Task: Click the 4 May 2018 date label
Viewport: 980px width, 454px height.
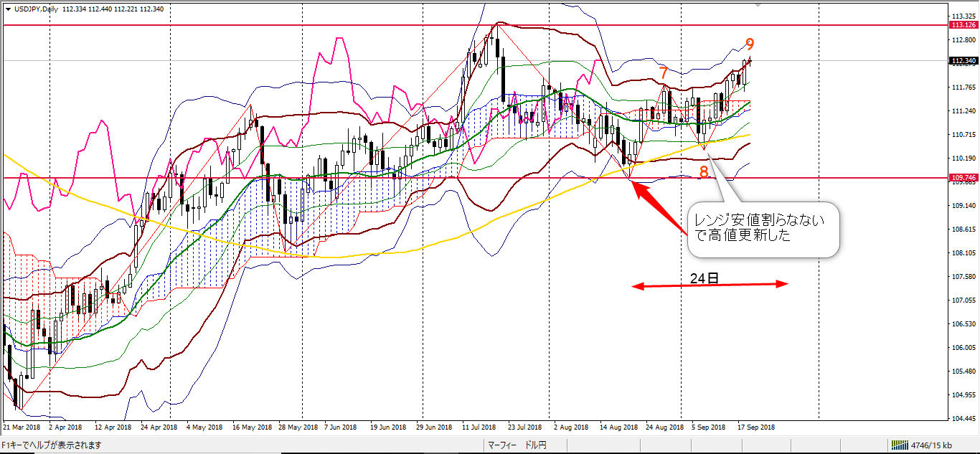Action: (x=205, y=427)
